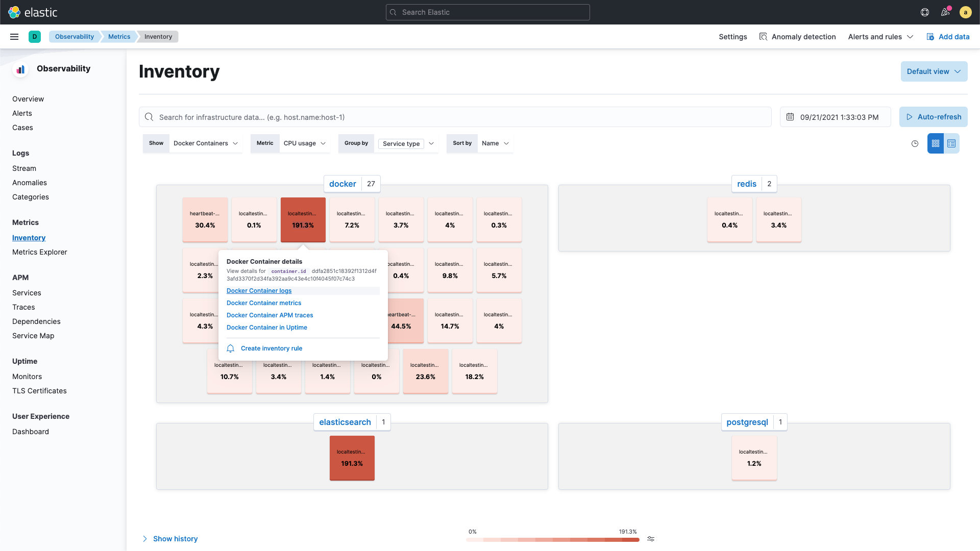Open Docker Container in Uptime link
Viewport: 980px width, 551px height.
pos(267,328)
